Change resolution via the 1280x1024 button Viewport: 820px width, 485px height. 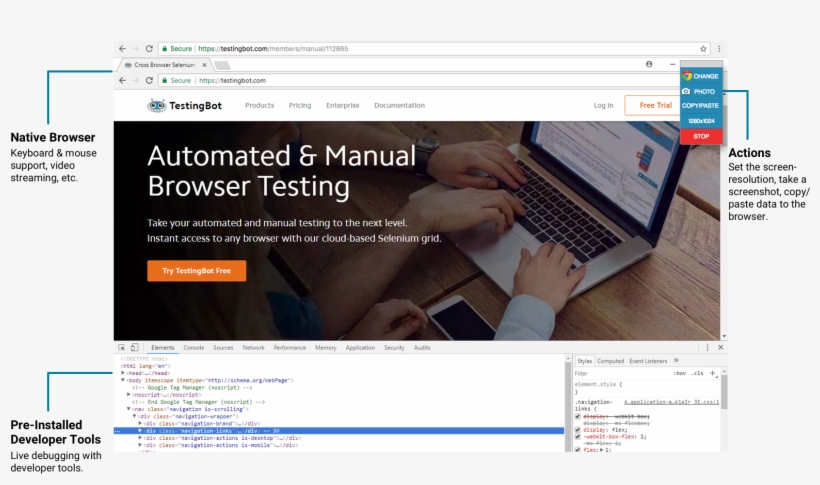[x=701, y=121]
